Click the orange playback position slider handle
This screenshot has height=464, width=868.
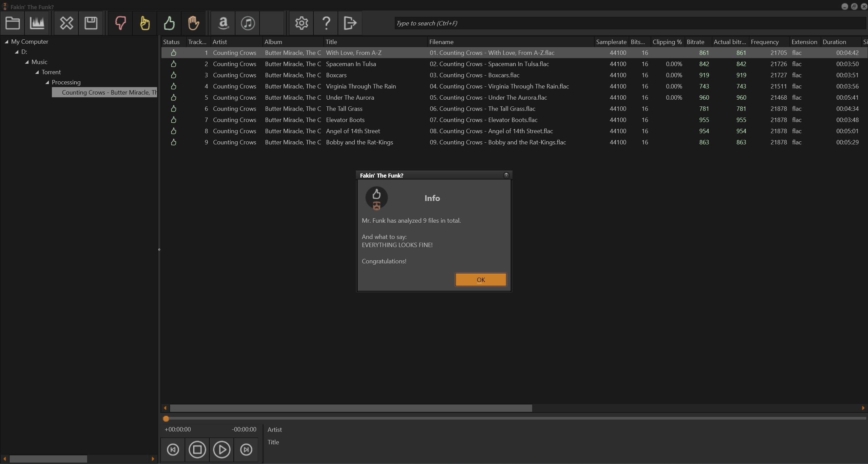coord(166,419)
